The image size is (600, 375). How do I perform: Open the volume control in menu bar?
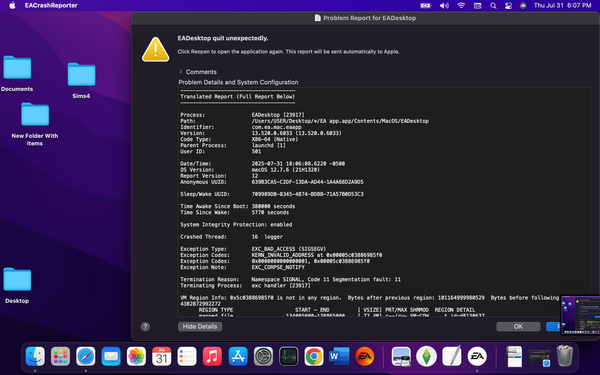coord(444,5)
